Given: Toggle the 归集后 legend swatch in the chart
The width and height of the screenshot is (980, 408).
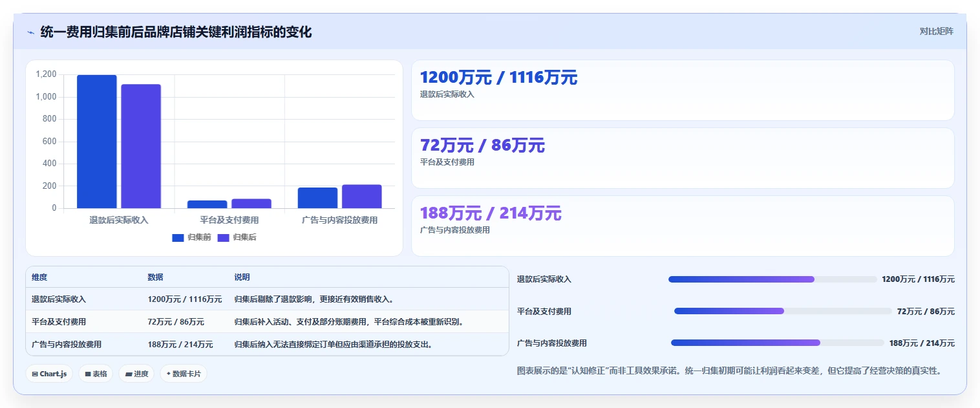Looking at the screenshot, I should click(x=223, y=237).
